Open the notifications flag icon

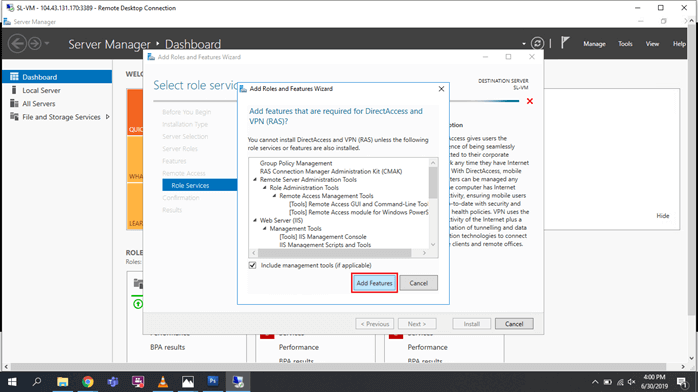(x=565, y=43)
